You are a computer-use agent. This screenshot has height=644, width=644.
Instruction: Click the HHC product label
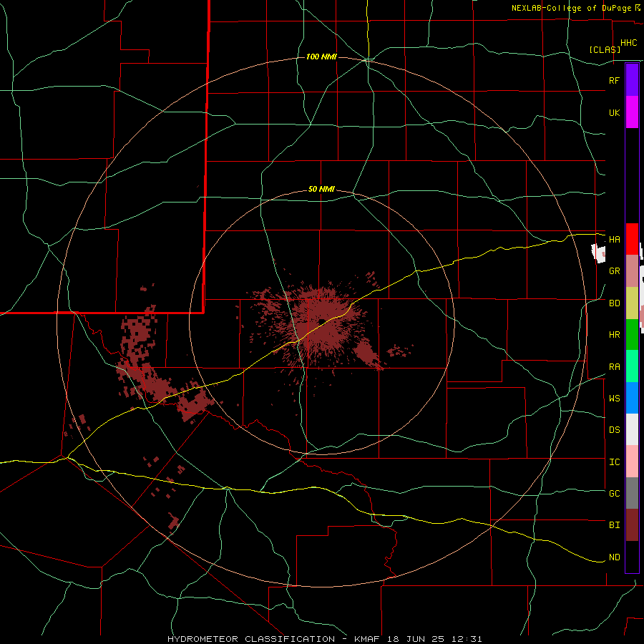[628, 43]
